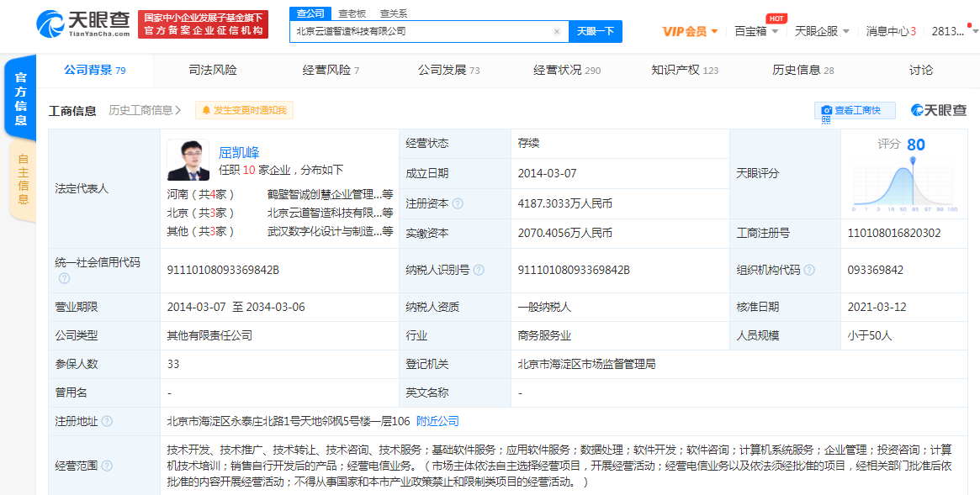The image size is (980, 495).
Task: Select the 历史信息 tab
Action: click(x=803, y=71)
